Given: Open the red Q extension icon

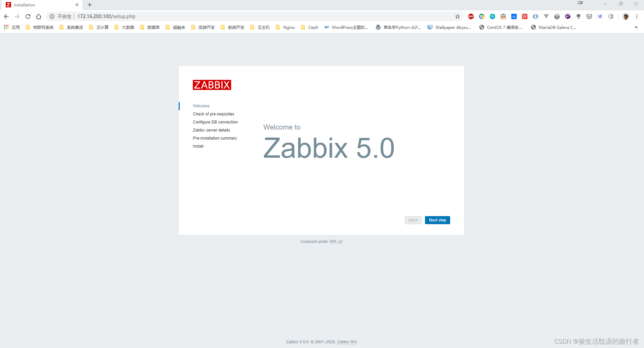Looking at the screenshot, I should 525,16.
